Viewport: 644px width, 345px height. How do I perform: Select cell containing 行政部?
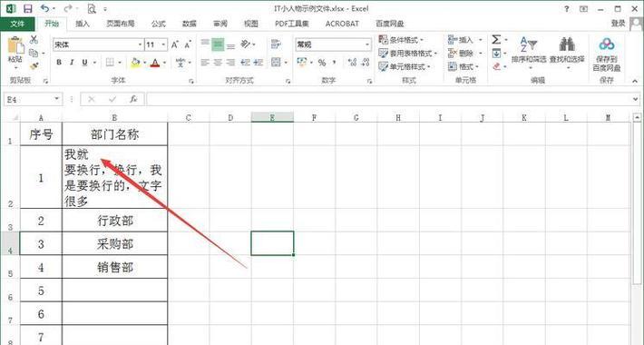(115, 221)
